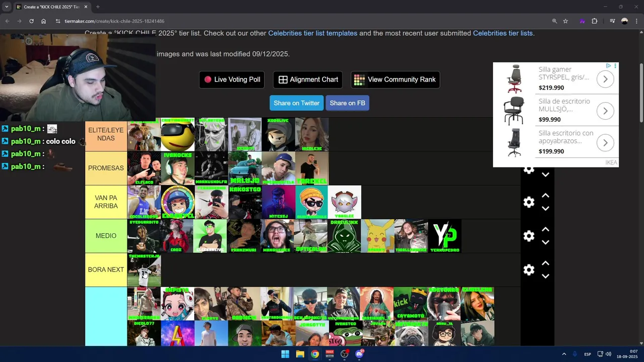View Community Rank button
Screen dimensions: 644x362
coord(395,79)
